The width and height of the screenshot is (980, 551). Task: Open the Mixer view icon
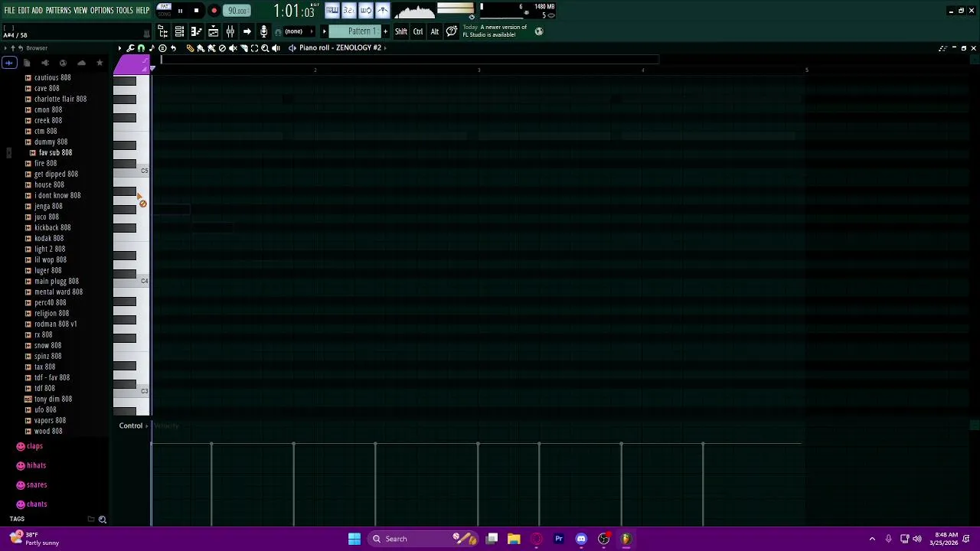click(230, 31)
